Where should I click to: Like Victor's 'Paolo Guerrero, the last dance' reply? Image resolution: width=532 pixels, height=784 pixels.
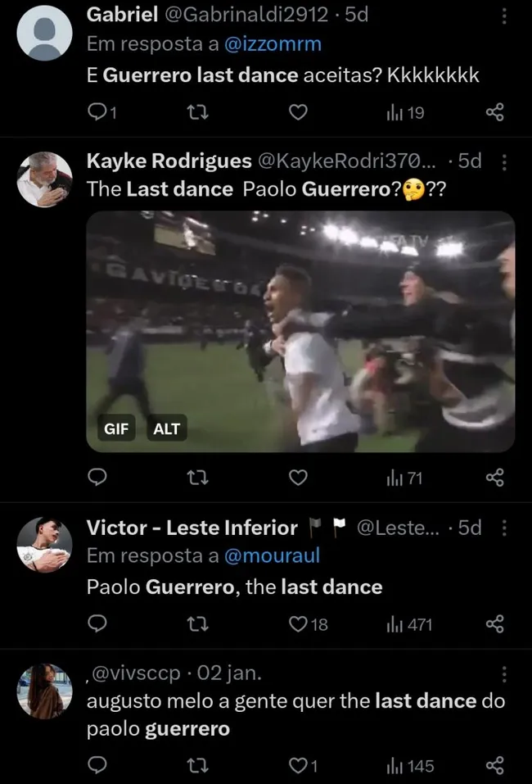[x=296, y=624]
